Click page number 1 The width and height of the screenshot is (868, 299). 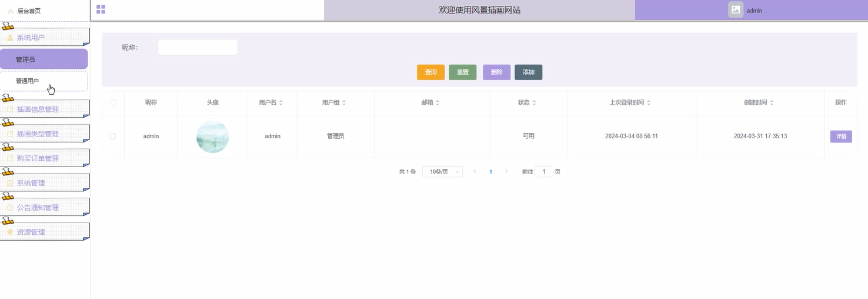tap(491, 172)
